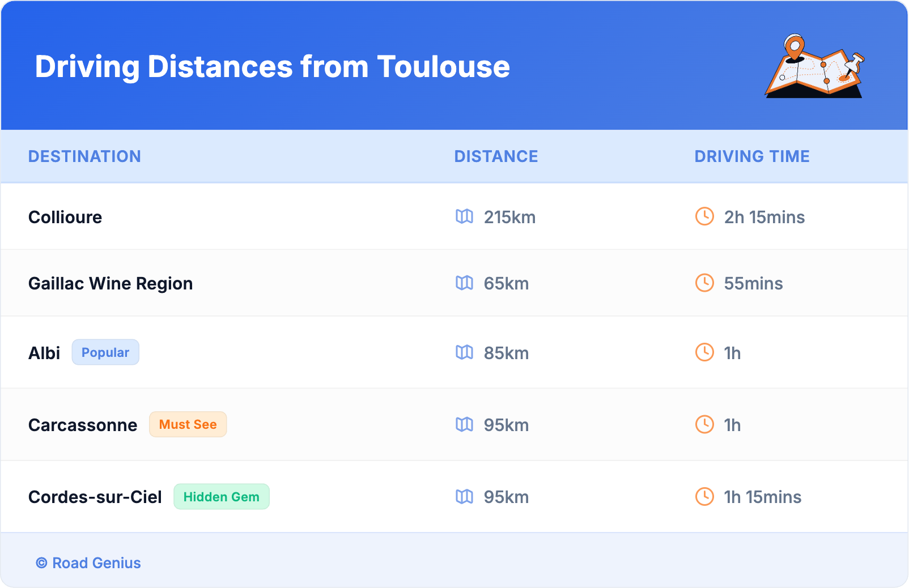Image resolution: width=909 pixels, height=588 pixels.
Task: Select the Gaillac Wine Region row title
Action: tap(111, 283)
